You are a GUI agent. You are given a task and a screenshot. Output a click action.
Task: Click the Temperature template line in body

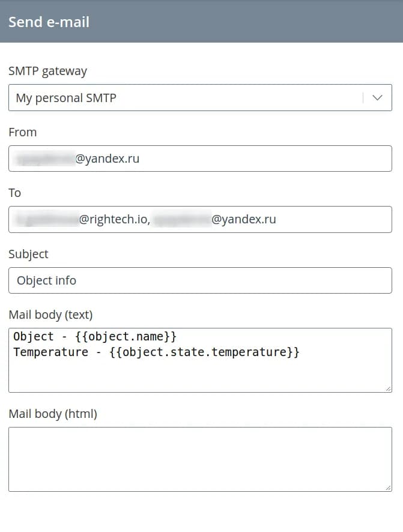click(156, 352)
